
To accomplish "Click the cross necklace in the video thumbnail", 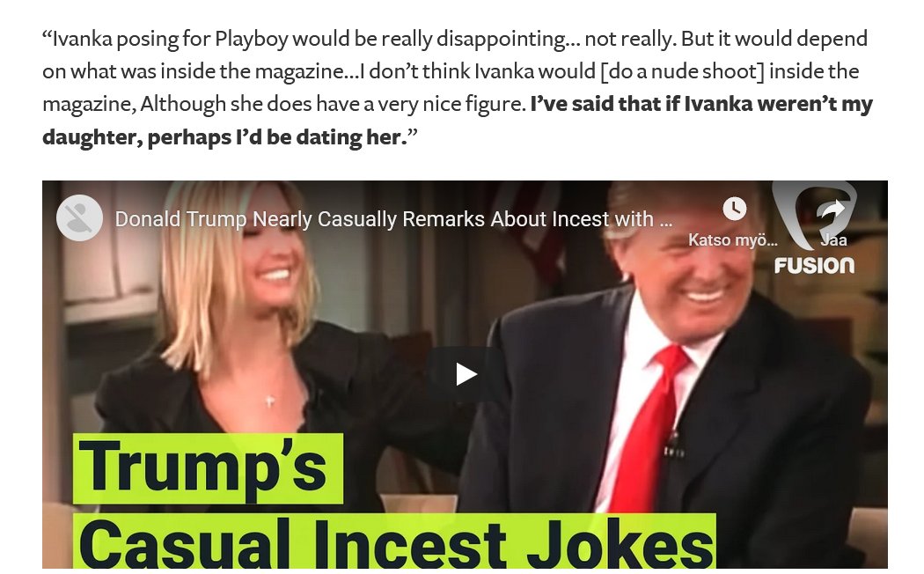I will pyautogui.click(x=269, y=401).
